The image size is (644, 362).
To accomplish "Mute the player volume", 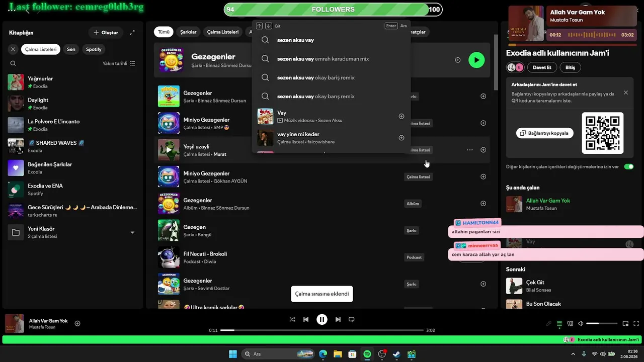I will click(x=581, y=324).
